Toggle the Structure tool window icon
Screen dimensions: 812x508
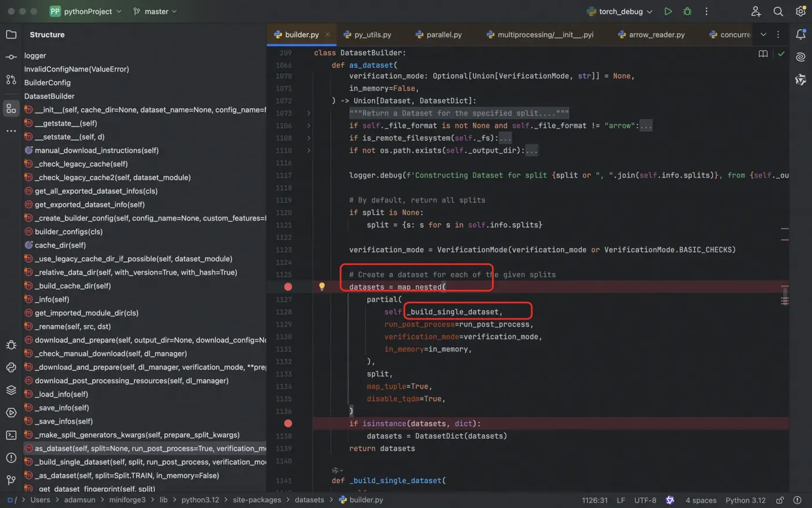point(11,109)
